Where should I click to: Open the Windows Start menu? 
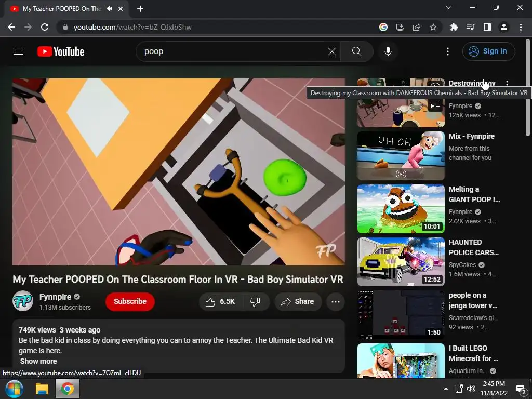pyautogui.click(x=14, y=389)
